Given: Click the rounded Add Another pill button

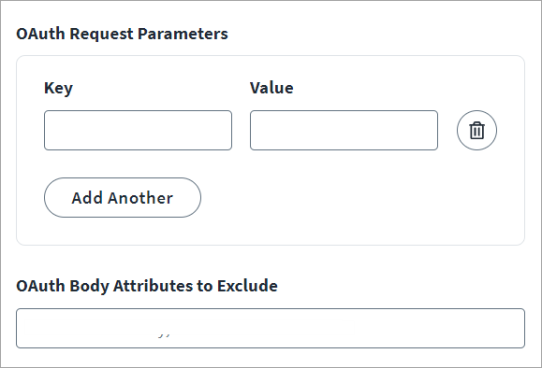Looking at the screenshot, I should [x=122, y=198].
